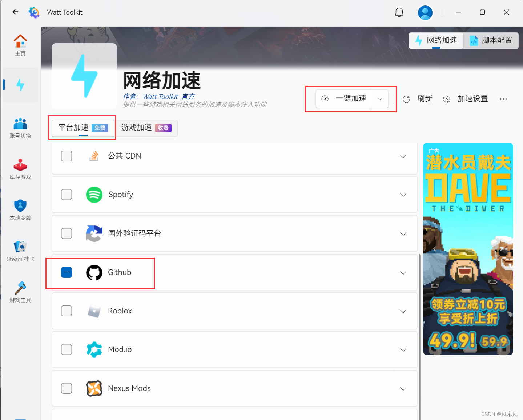Select the 游戏加速 收费 tab

[146, 128]
